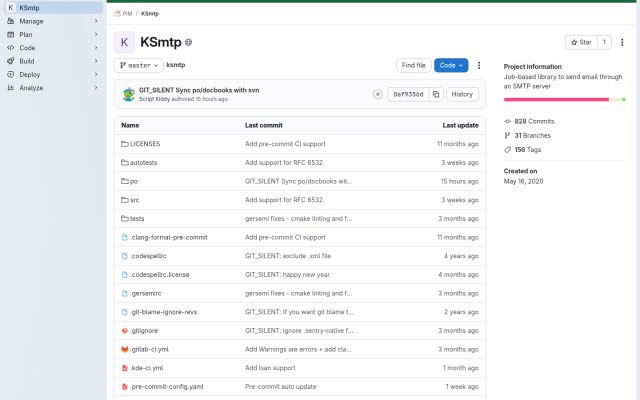
Task: Select the Deploy icon in sidebar
Action: [x=11, y=75]
